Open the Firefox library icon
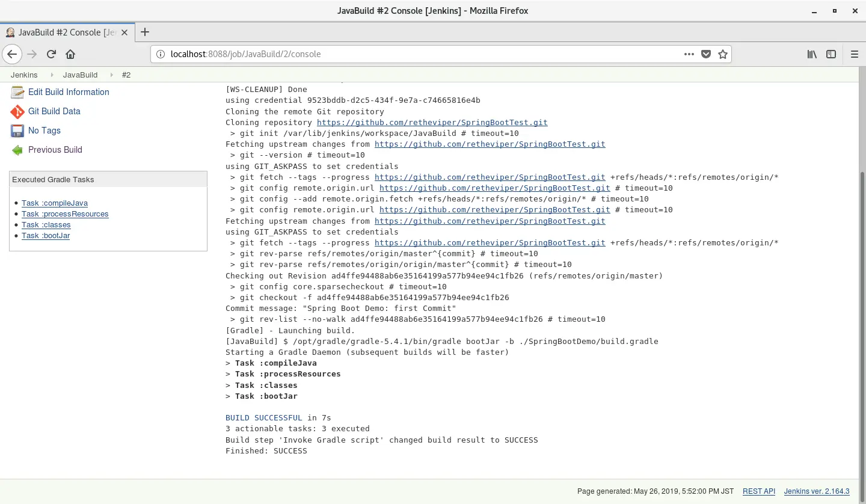866x504 pixels. pyautogui.click(x=812, y=54)
